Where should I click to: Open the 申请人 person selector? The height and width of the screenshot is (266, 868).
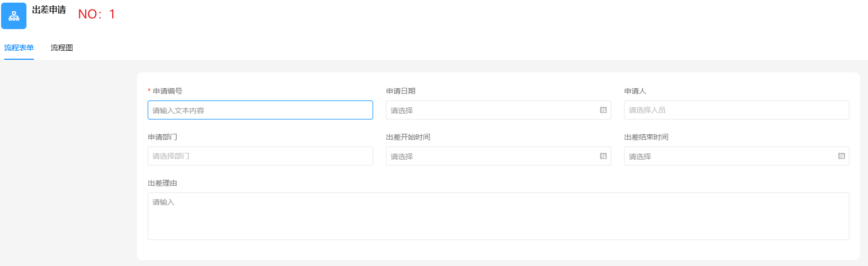(x=736, y=110)
